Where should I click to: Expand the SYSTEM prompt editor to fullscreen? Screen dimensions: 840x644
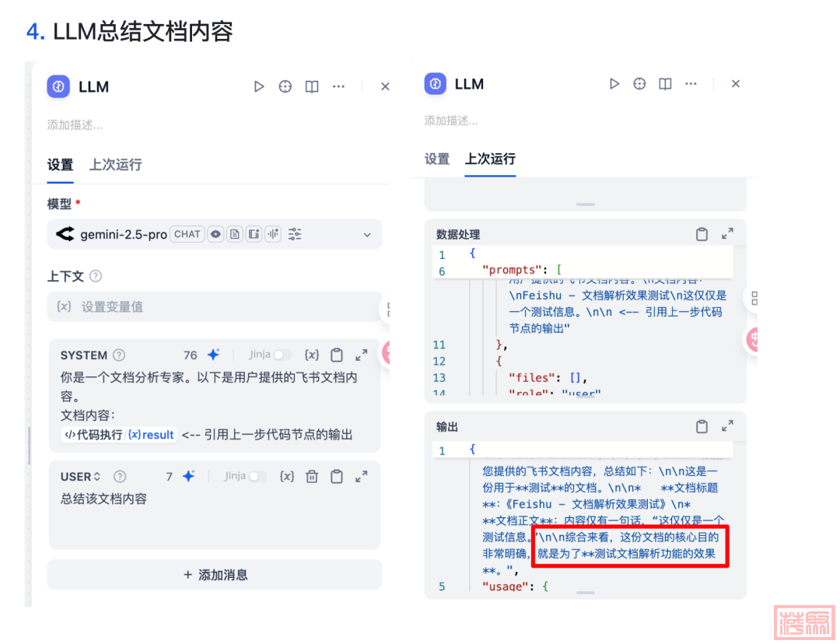(362, 355)
